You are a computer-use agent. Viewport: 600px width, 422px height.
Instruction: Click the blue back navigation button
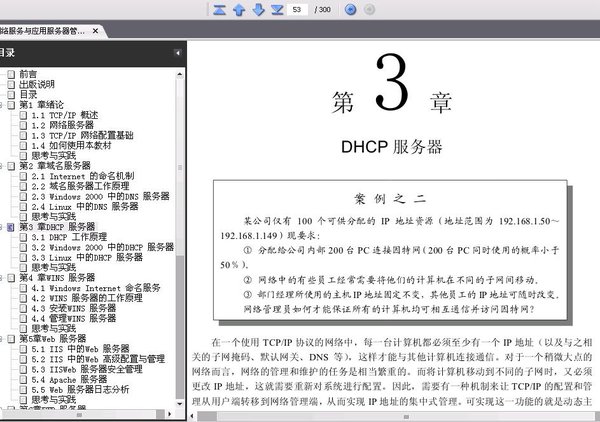(351, 10)
